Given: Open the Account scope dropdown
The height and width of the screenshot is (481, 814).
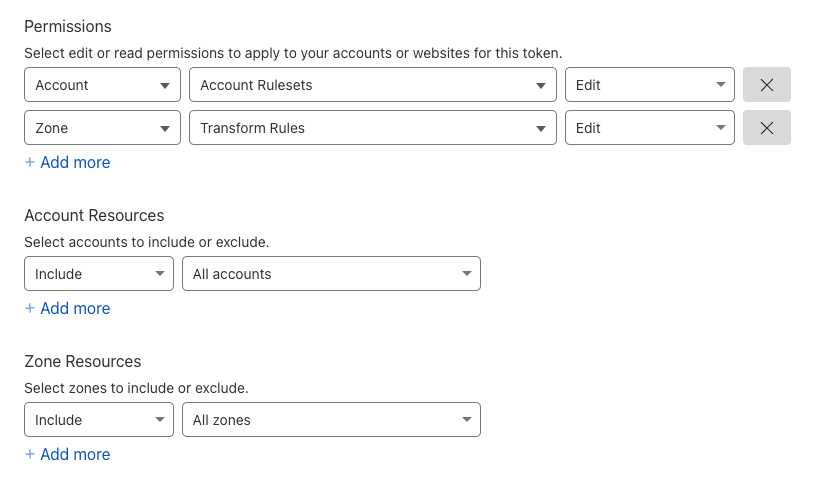Looking at the screenshot, I should coord(102,85).
